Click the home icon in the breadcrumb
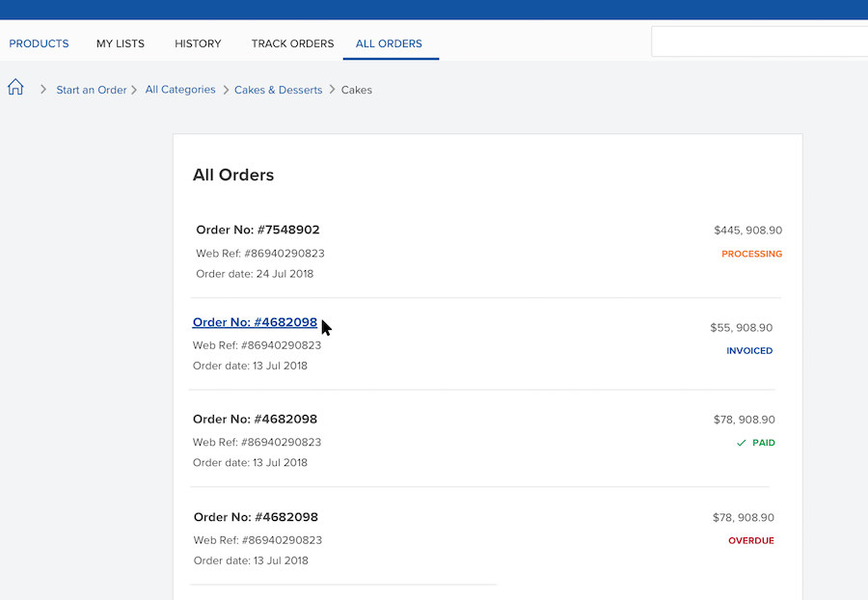Viewport: 868px width, 600px height. (15, 88)
